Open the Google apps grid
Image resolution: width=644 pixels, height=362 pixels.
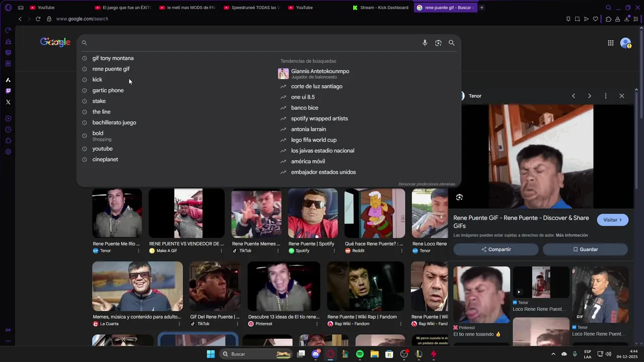(610, 43)
